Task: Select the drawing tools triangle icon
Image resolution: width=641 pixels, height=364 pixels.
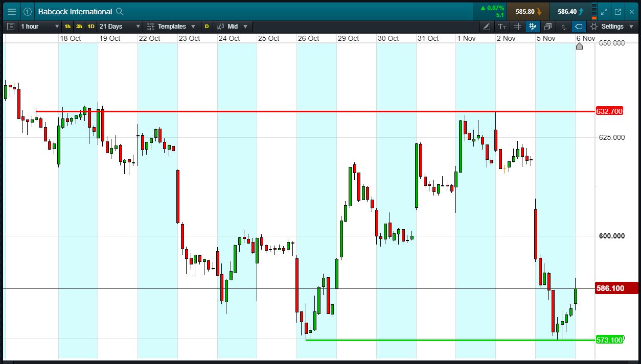Action: tap(487, 27)
